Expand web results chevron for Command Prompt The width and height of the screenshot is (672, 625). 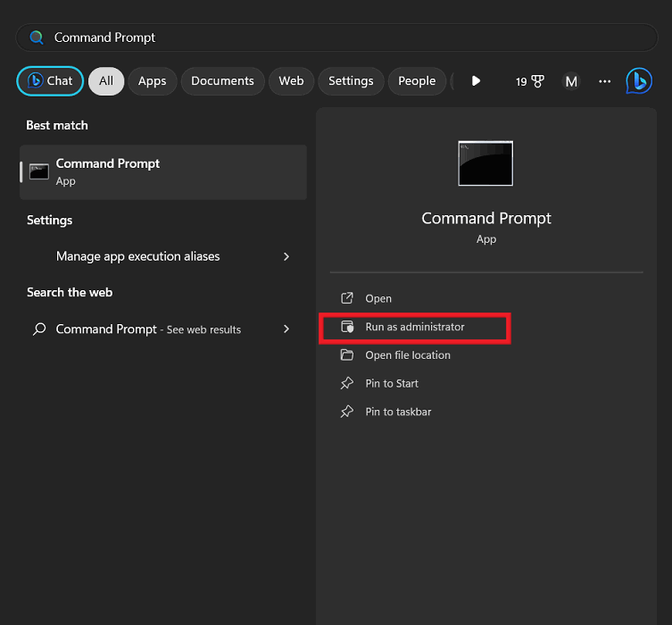pyautogui.click(x=286, y=329)
